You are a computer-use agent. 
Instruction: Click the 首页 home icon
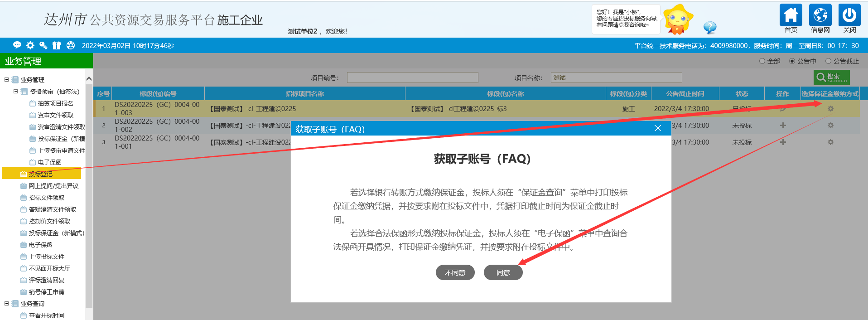pyautogui.click(x=791, y=15)
